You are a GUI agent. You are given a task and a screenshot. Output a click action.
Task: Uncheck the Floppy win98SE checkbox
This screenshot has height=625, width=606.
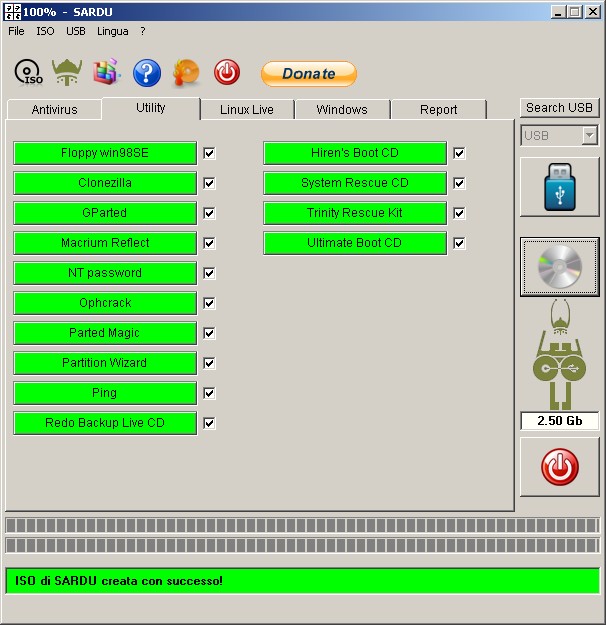click(x=209, y=153)
